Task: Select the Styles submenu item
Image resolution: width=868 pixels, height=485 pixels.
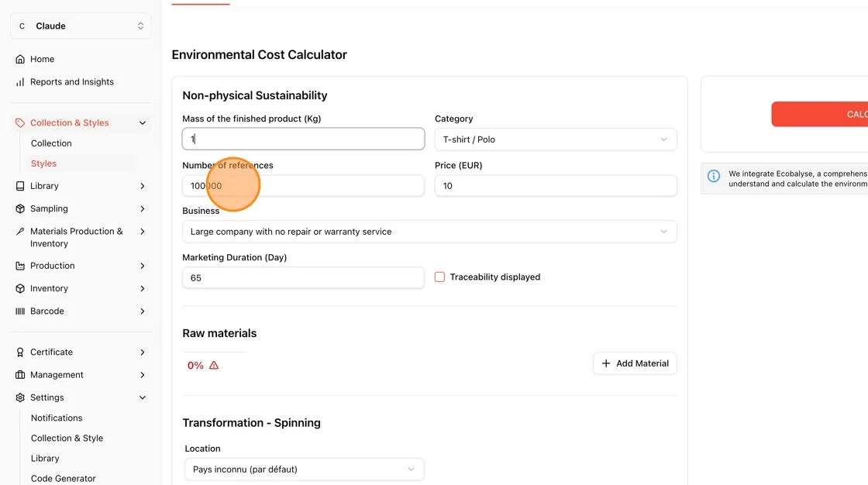Action: [43, 163]
